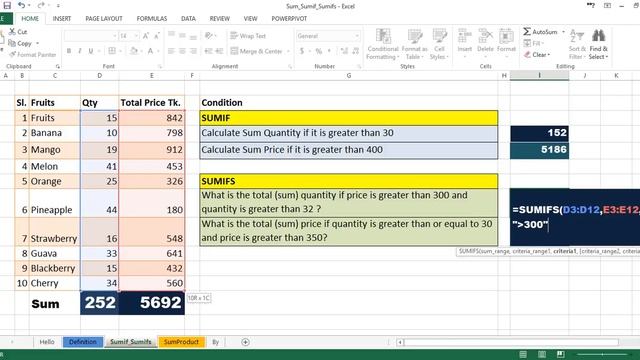This screenshot has height=360, width=640.
Task: Toggle Wrap Text
Action: 248,36
